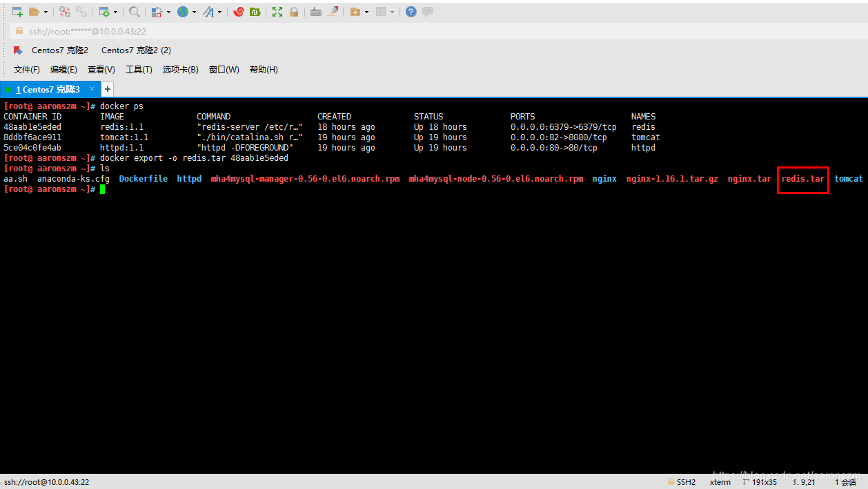Click the '0.0.0.0:6379->6379/tcp' ports entry

564,127
